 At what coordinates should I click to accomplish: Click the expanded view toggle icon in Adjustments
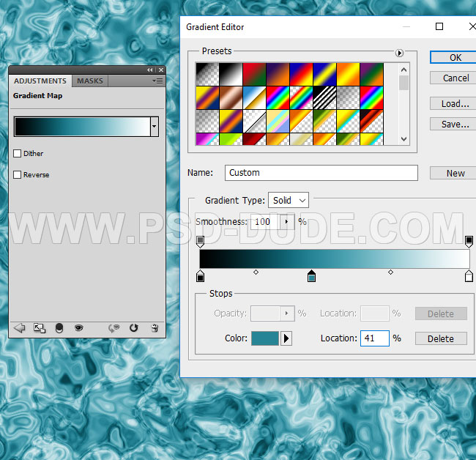[x=40, y=328]
